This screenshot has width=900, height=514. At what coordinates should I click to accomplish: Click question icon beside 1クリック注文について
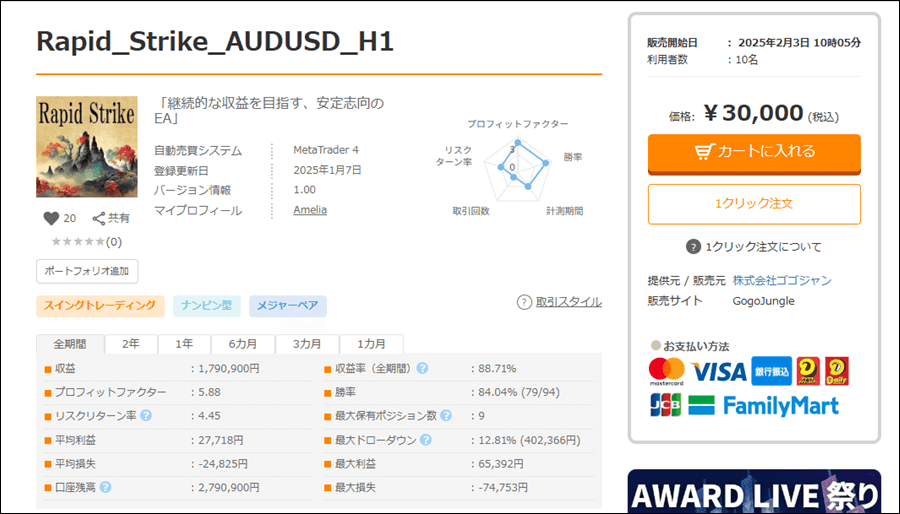pyautogui.click(x=693, y=247)
